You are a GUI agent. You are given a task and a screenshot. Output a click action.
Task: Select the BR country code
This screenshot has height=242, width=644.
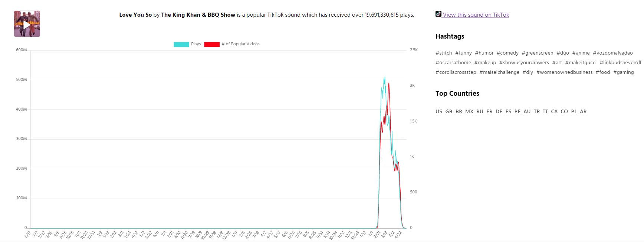coord(459,111)
